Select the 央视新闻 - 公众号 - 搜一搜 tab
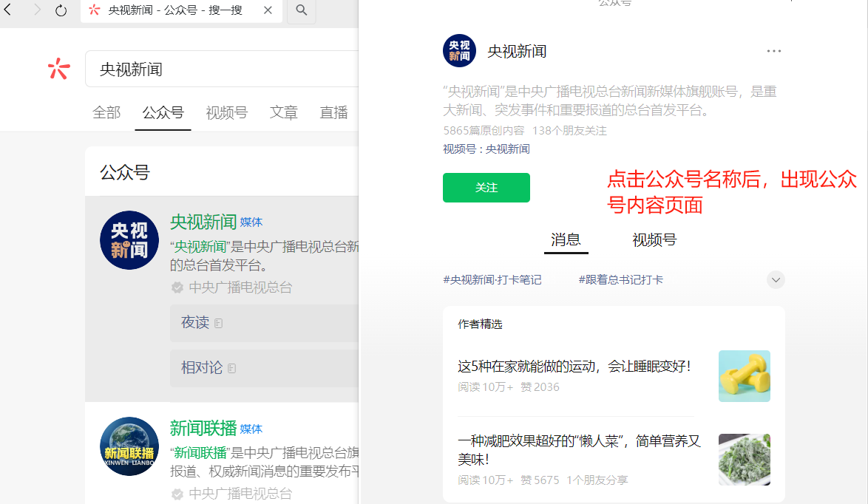Screen dimensions: 868x504 182,10
